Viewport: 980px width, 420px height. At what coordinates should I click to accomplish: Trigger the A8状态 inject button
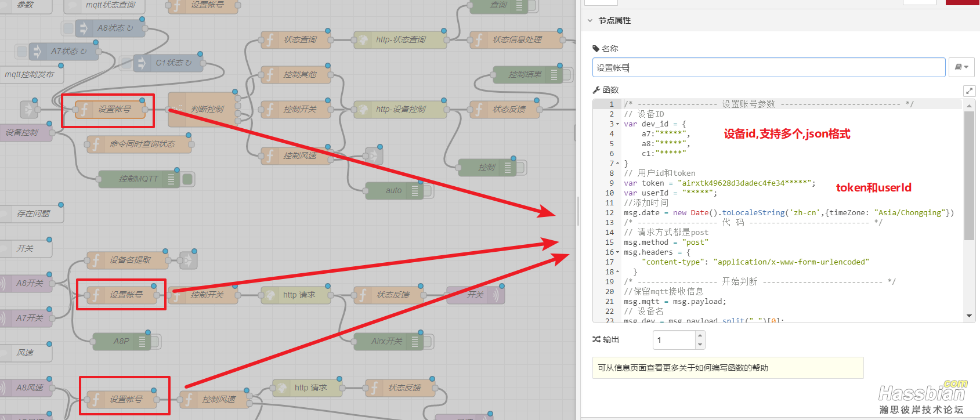tap(68, 28)
